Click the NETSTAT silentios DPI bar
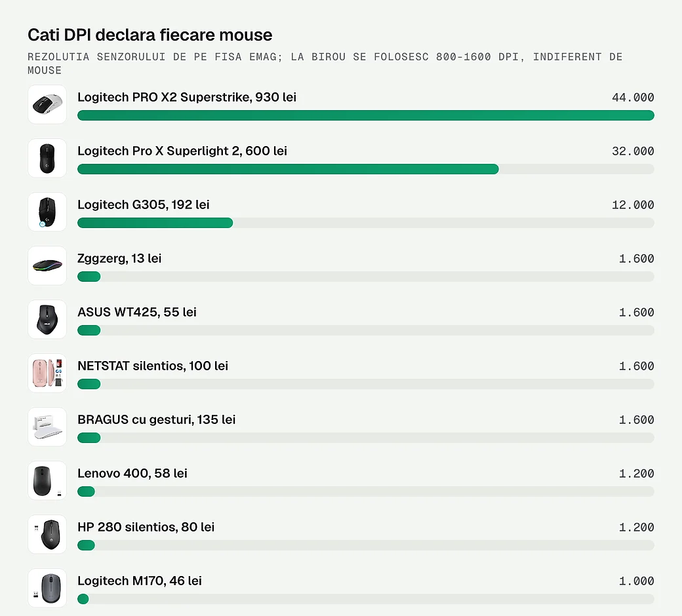682x616 pixels. pos(366,384)
